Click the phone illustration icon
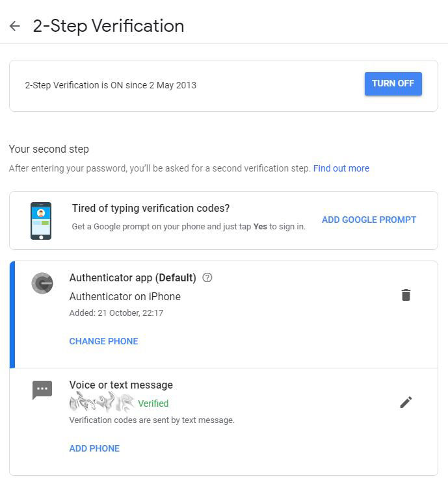Image resolution: width=448 pixels, height=486 pixels. 41,221
